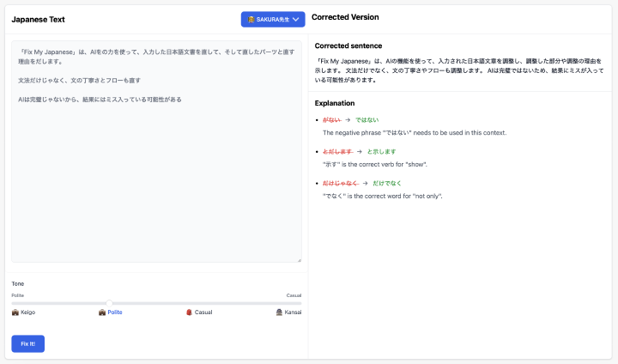
Task: Click the struck-through 'だけじゃなく' text
Action: coord(341,183)
